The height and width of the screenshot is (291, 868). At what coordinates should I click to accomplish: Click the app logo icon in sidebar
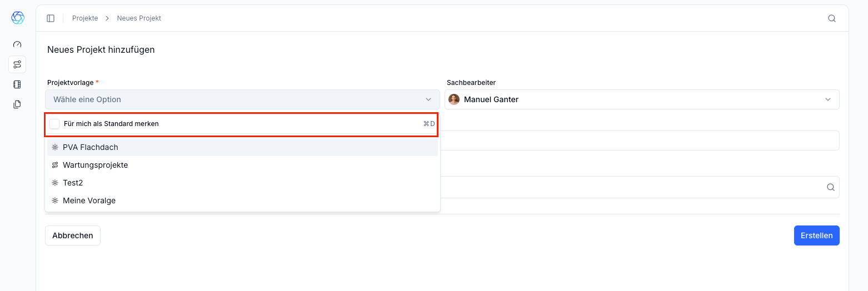[x=18, y=18]
